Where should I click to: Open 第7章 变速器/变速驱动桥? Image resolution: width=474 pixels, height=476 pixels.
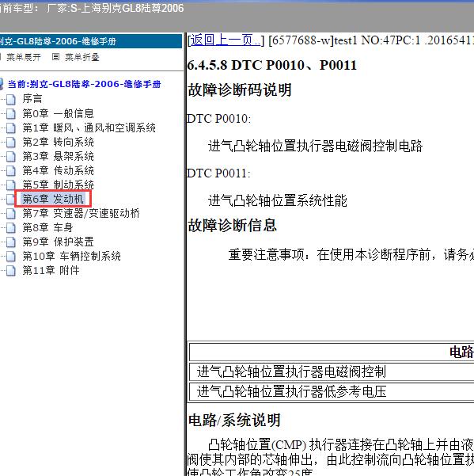pyautogui.click(x=82, y=213)
